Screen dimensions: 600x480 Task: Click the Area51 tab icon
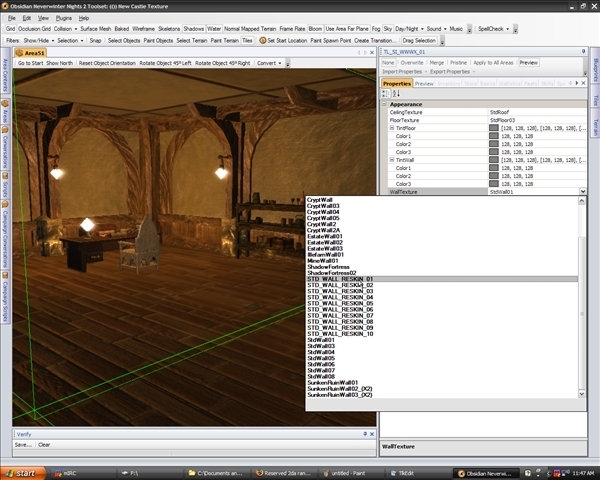point(20,51)
